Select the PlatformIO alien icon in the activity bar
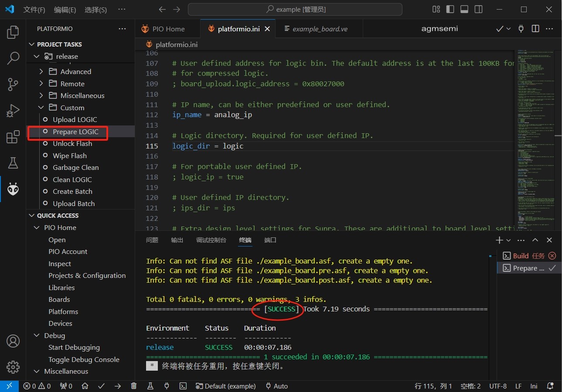The image size is (562, 392). [x=13, y=189]
